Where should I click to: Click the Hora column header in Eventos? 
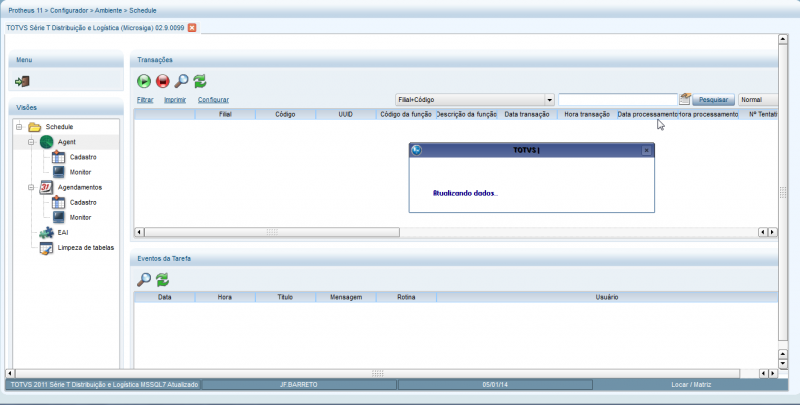(224, 297)
